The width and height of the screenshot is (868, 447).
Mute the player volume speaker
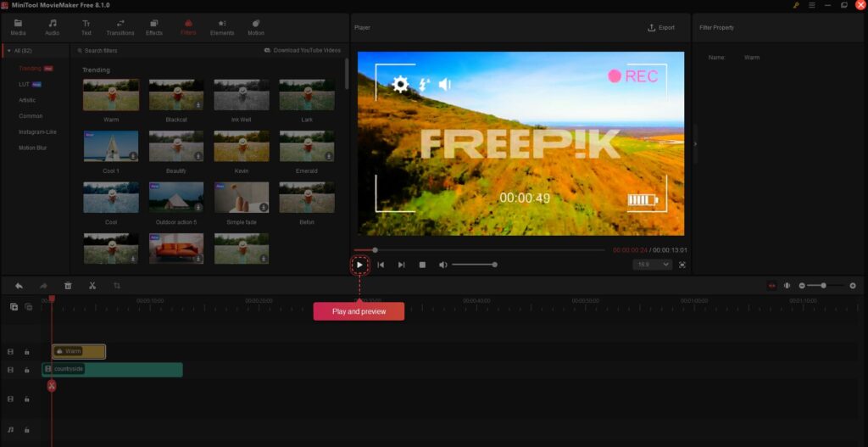[x=442, y=265]
